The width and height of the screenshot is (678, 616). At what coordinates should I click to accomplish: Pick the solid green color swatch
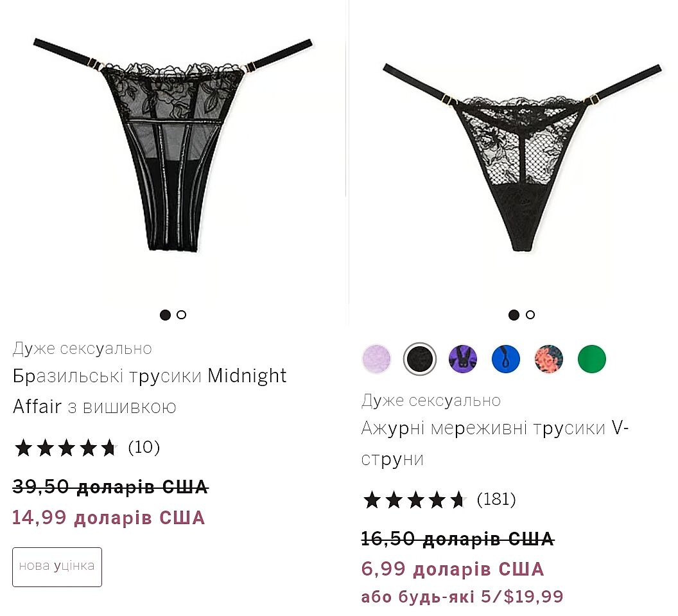pos(592,359)
